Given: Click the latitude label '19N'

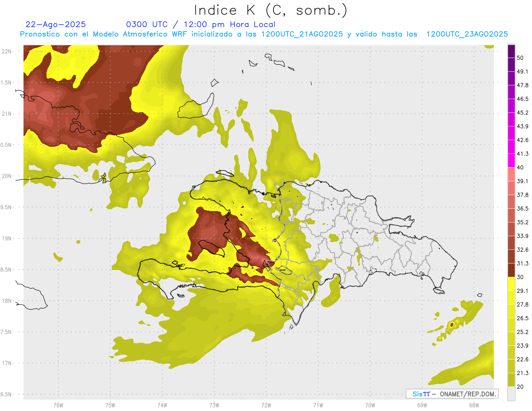Looking at the screenshot, I should (x=6, y=239).
